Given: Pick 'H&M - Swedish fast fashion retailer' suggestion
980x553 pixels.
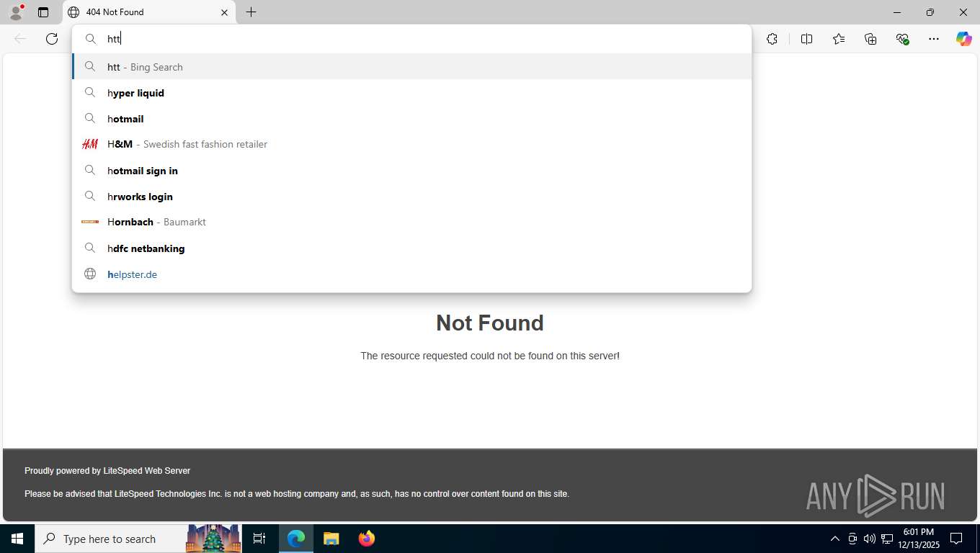Looking at the screenshot, I should (411, 144).
